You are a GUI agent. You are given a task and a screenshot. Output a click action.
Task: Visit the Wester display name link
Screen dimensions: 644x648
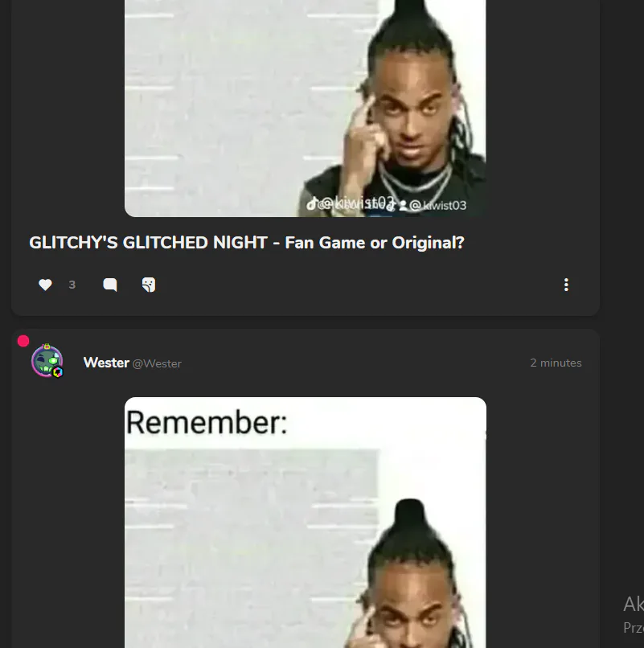point(106,363)
